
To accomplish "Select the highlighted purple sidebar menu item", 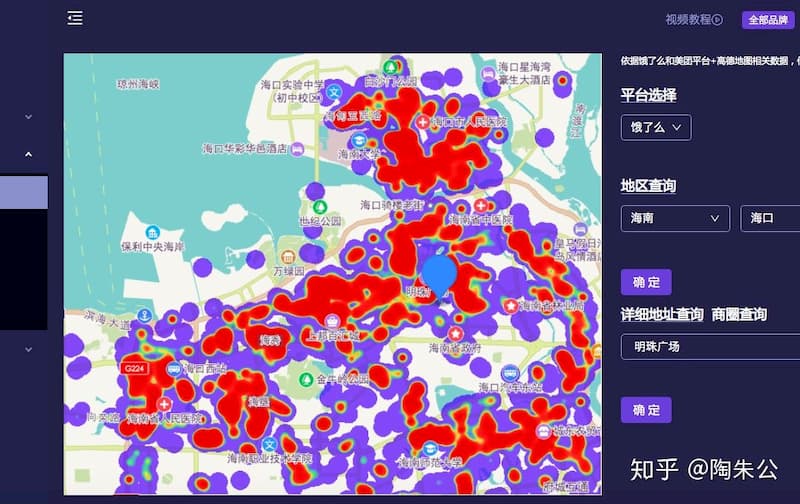I will pyautogui.click(x=24, y=192).
